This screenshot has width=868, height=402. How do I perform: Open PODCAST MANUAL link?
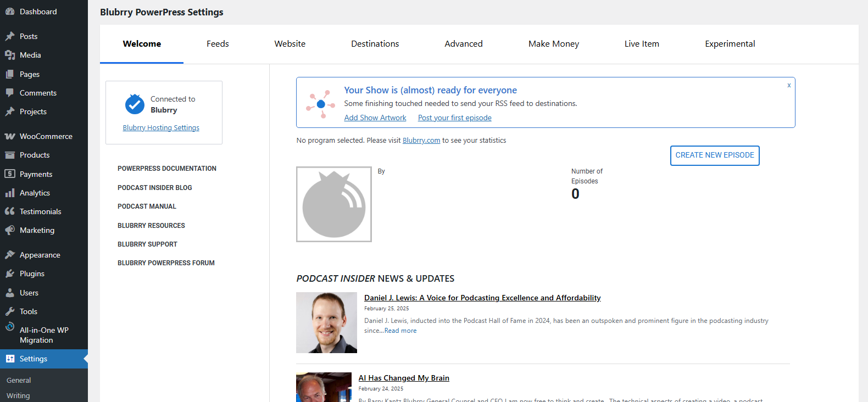coord(147,206)
